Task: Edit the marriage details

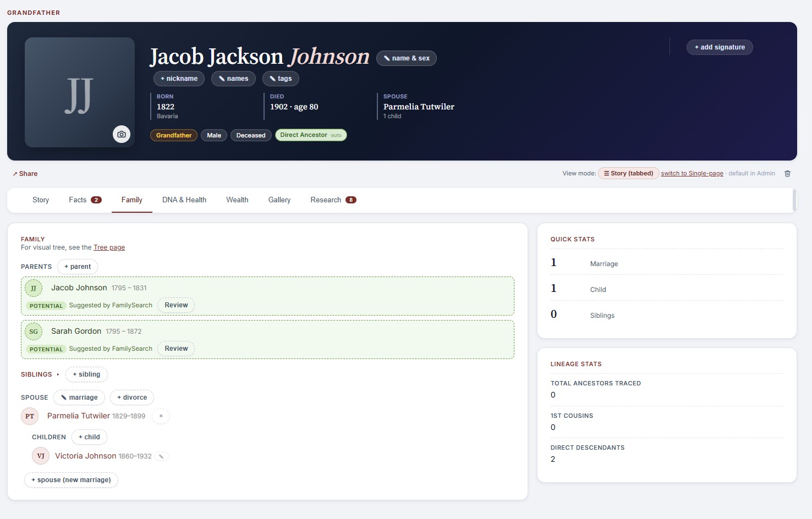Action: (x=79, y=397)
